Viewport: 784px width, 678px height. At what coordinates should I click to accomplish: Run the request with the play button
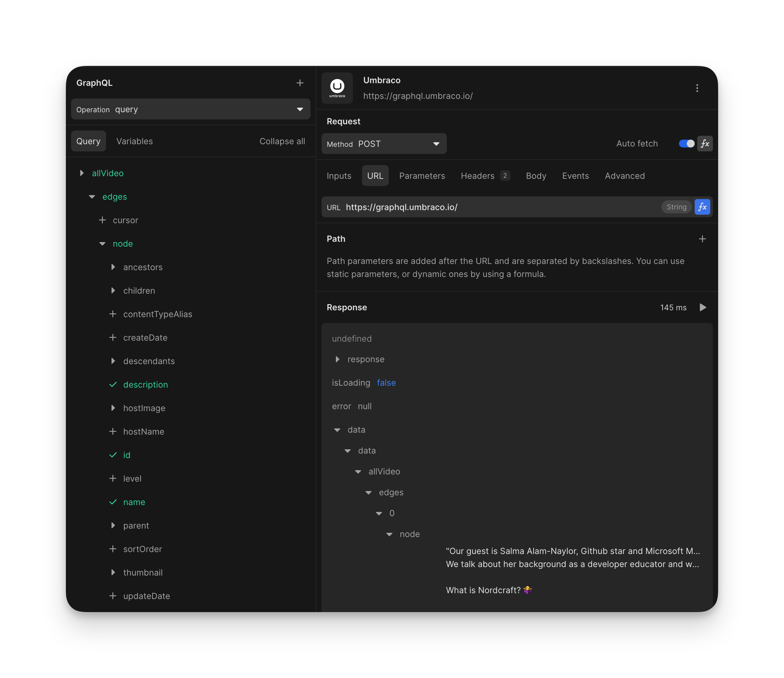pos(703,307)
